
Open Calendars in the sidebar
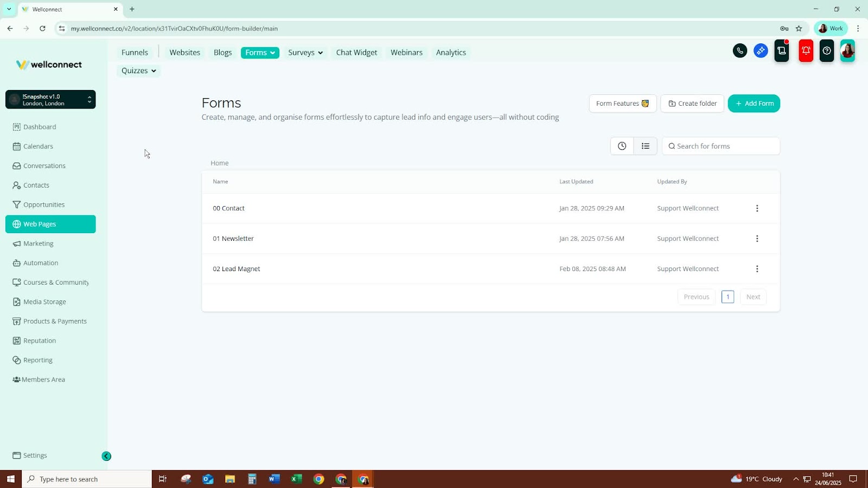point(50,146)
